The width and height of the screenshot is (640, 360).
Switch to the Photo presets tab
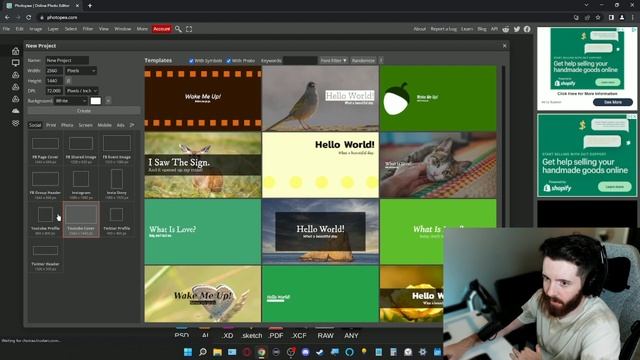pos(67,125)
